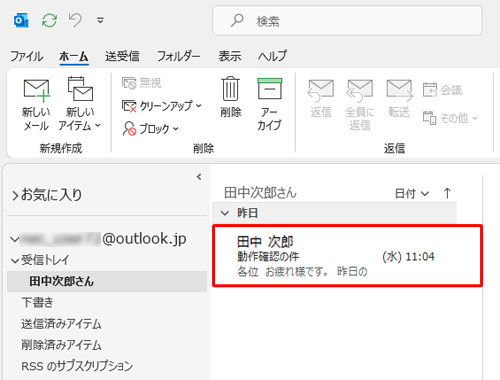This screenshot has width=500, height=380.
Task: Click the 無視 ignore button
Action: (142, 83)
